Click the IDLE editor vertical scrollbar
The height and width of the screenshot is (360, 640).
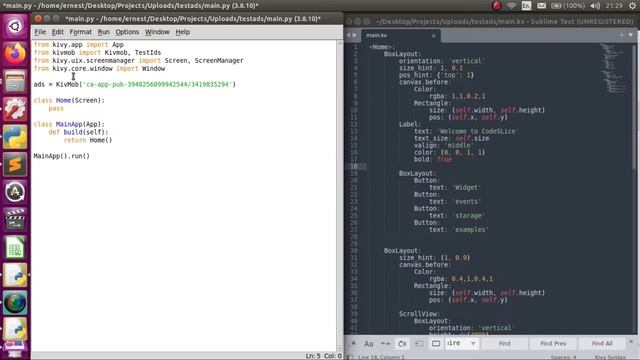(x=340, y=195)
